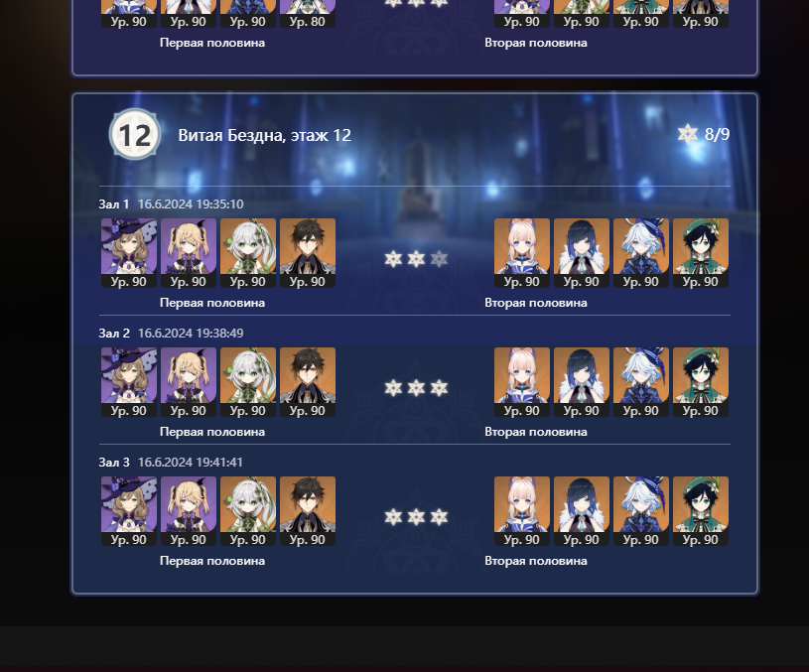Click the greyed-out third star in Зал 1
Viewport: 809px width, 672px height.
(439, 259)
